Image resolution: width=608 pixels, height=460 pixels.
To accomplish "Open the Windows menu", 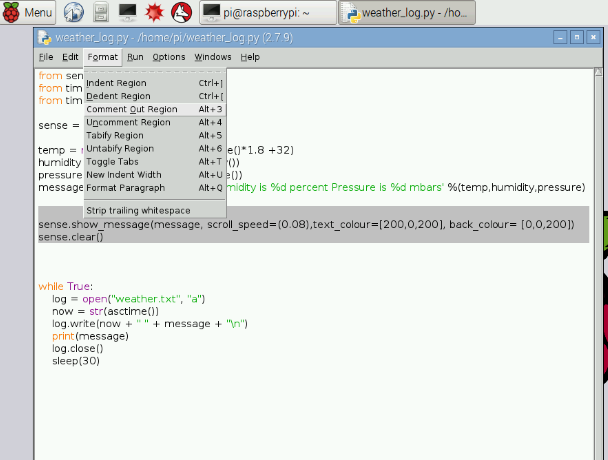I will point(213,57).
